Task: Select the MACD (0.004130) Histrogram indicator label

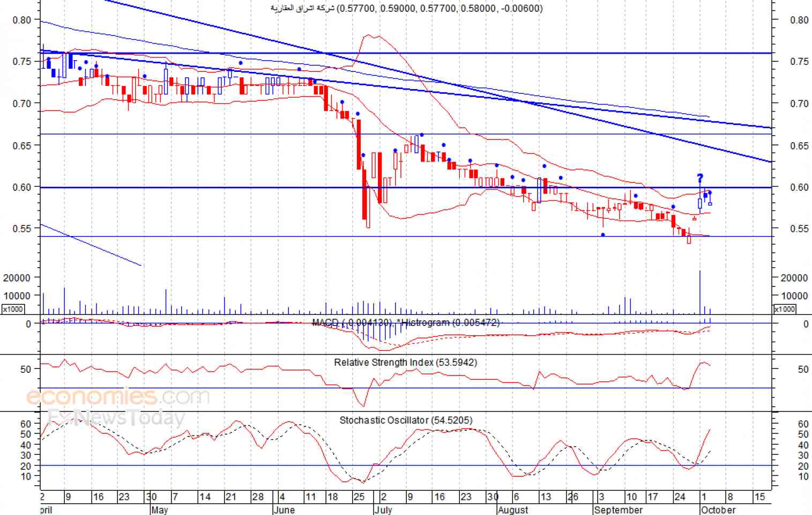Action: pyautogui.click(x=406, y=322)
